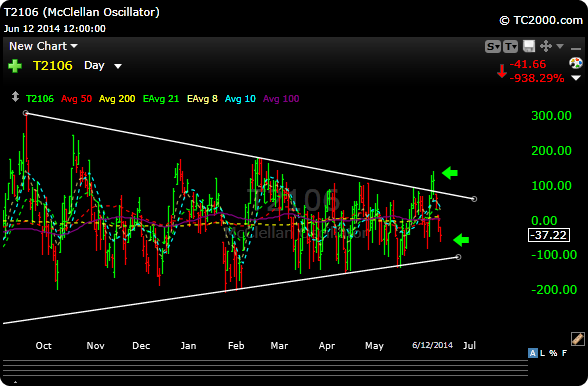588x386 pixels.
Task: Select the EAvg 8 indicator label
Action: click(x=202, y=99)
